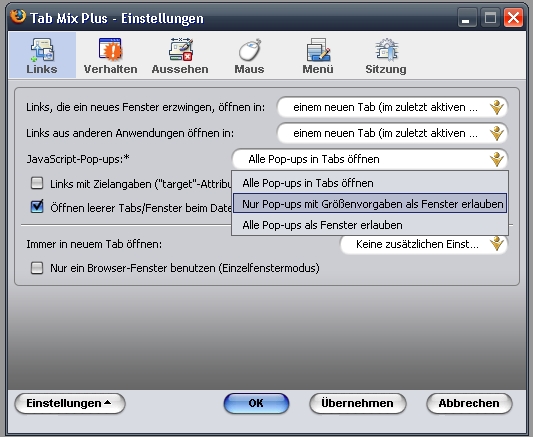This screenshot has width=533, height=437.
Task: Click the Tab Mix Plus - Einstellungen title
Action: pos(117,18)
